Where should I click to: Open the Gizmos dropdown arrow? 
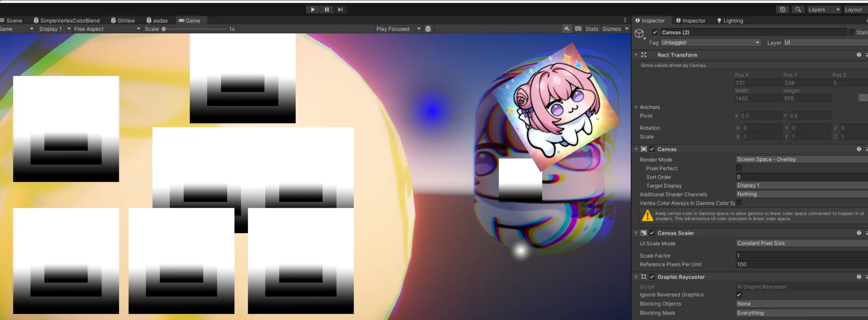[x=627, y=29]
